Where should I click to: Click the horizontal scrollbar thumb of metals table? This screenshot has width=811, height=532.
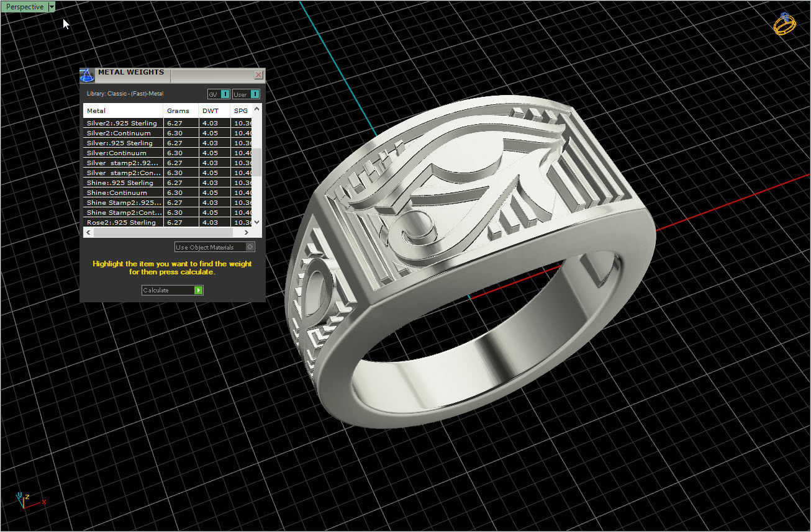point(163,232)
